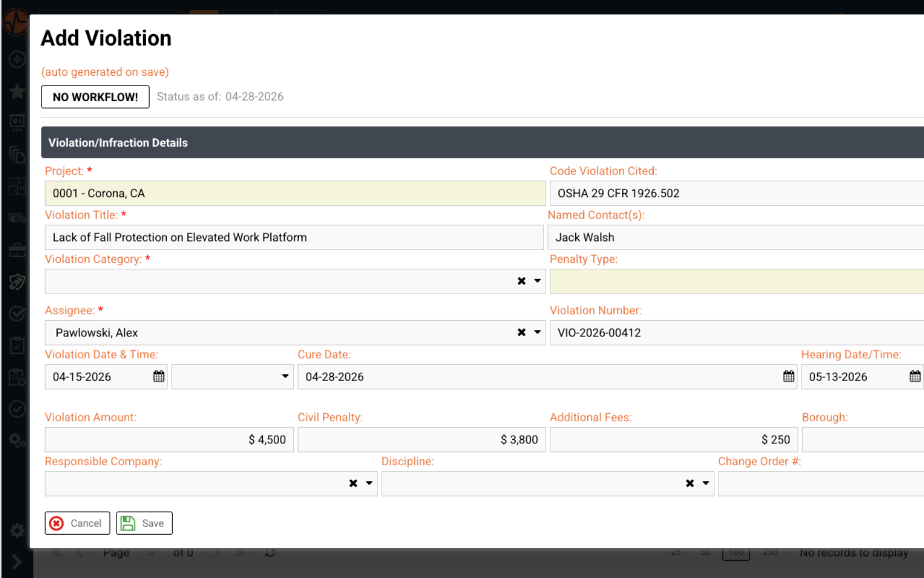Expand the Violation Category dropdown
The image size is (924, 578).
(x=537, y=281)
